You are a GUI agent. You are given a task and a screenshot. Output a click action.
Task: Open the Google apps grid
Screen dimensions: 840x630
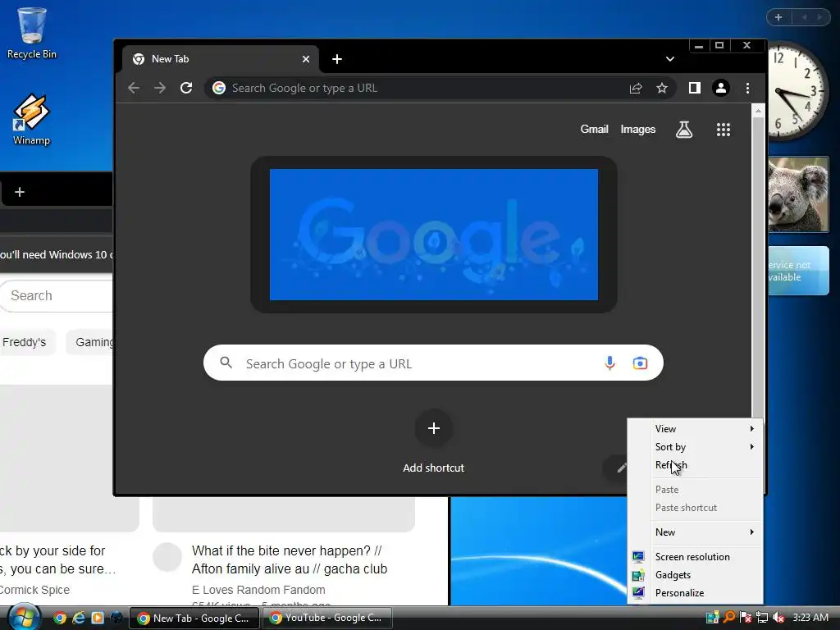click(x=724, y=129)
